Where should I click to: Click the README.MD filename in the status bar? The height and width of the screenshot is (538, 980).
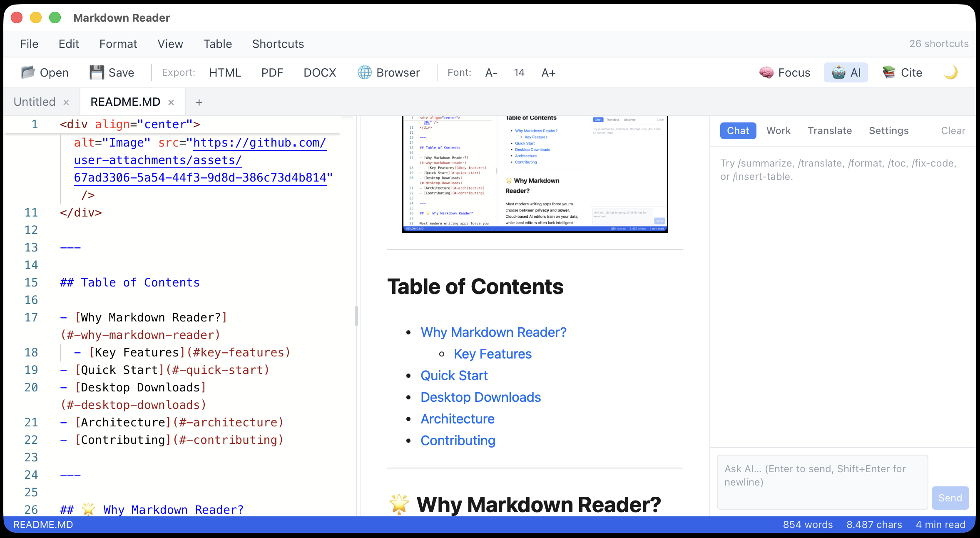tap(43, 525)
